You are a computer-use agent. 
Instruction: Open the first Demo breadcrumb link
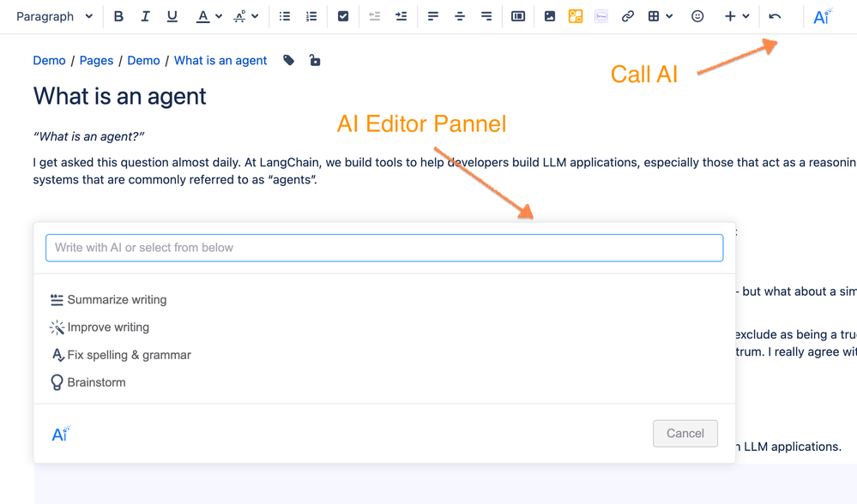[x=49, y=61]
